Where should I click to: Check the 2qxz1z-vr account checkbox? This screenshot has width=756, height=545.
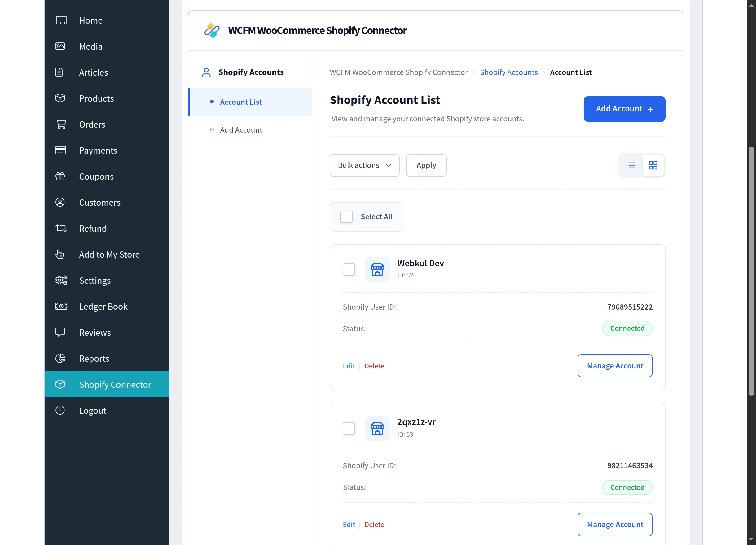pos(349,428)
